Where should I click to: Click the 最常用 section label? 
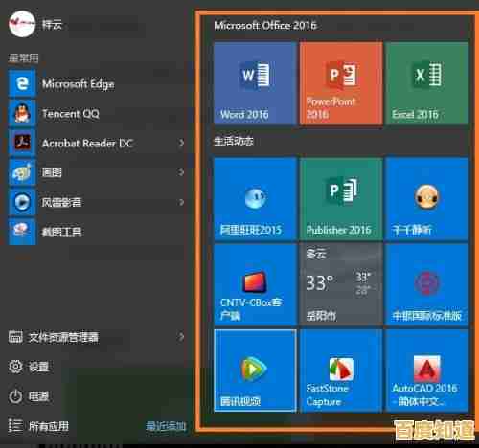(23, 57)
